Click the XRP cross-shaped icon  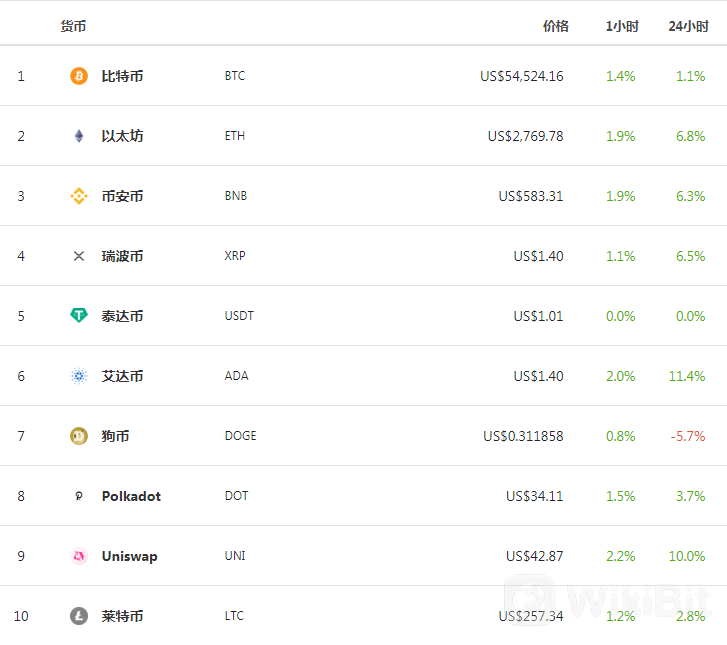tap(79, 256)
